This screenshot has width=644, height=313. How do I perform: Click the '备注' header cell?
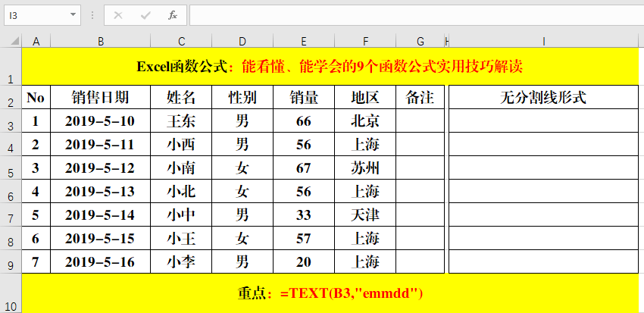pos(420,97)
